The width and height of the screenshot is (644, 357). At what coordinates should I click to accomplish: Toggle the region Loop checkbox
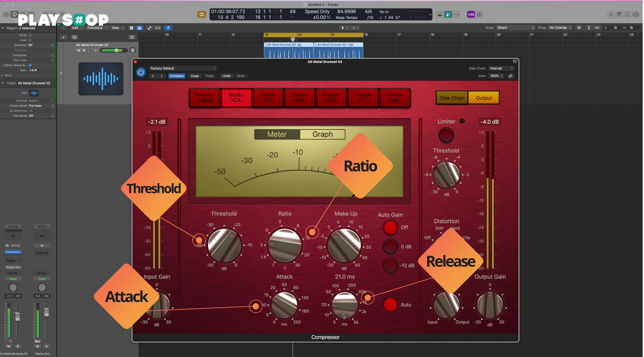(30, 40)
